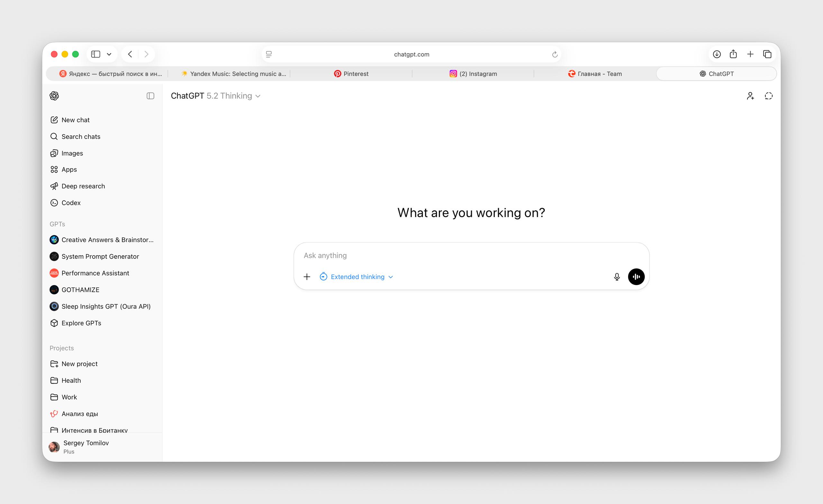The height and width of the screenshot is (504, 823).
Task: Open the page reader icon in address bar
Action: pyautogui.click(x=269, y=54)
